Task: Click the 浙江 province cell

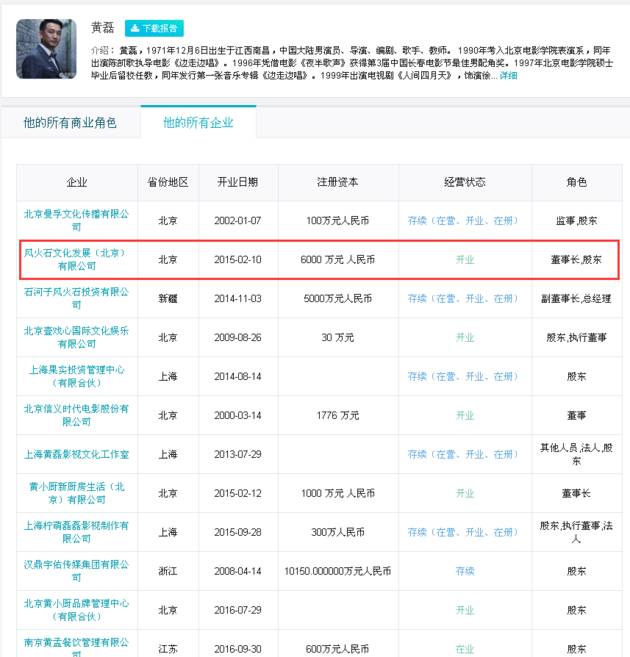Action: (x=168, y=571)
